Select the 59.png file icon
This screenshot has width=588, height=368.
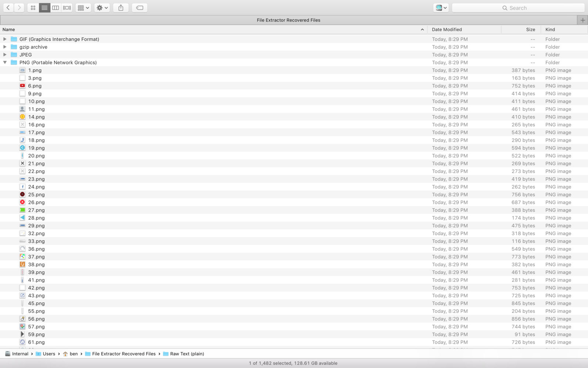pyautogui.click(x=22, y=335)
